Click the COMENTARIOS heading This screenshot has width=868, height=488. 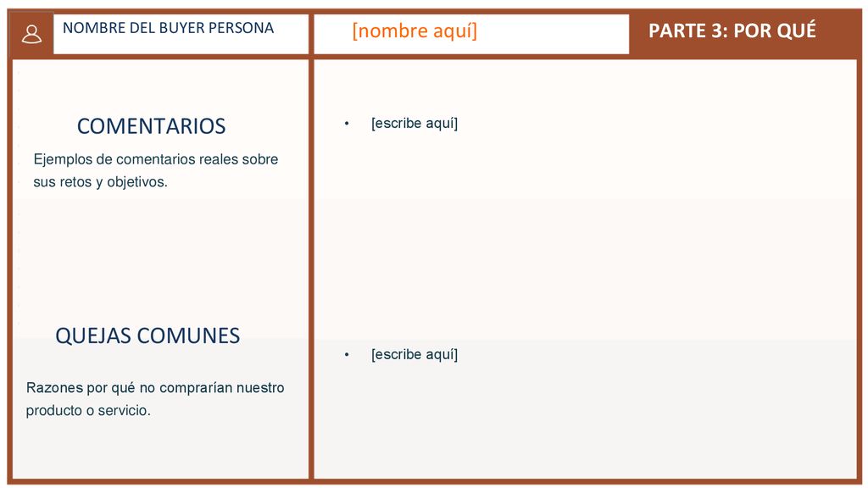pyautogui.click(x=151, y=126)
